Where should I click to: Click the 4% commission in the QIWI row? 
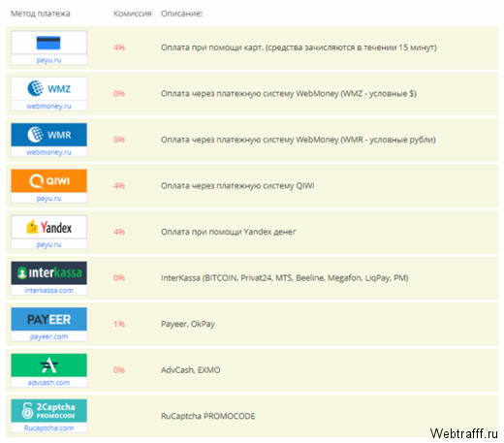pos(119,186)
